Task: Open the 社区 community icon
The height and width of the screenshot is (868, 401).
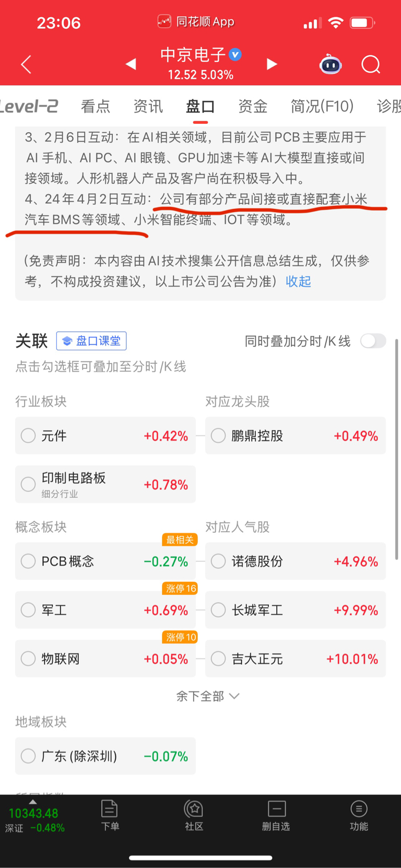Action: pyautogui.click(x=194, y=815)
